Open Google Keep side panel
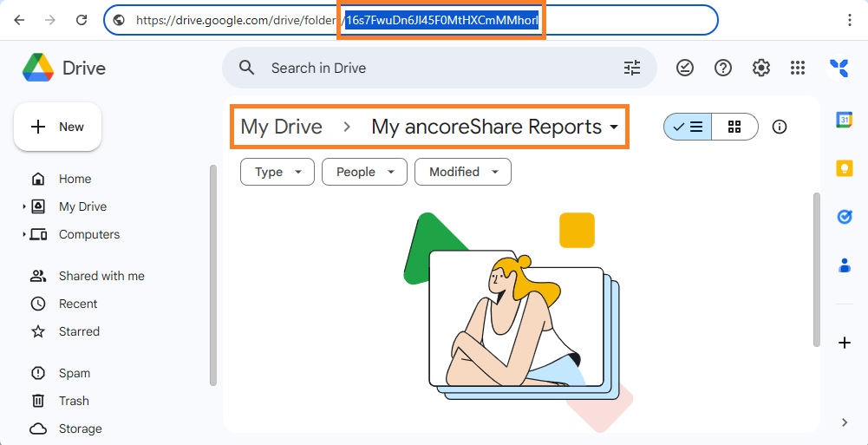 pyautogui.click(x=845, y=168)
